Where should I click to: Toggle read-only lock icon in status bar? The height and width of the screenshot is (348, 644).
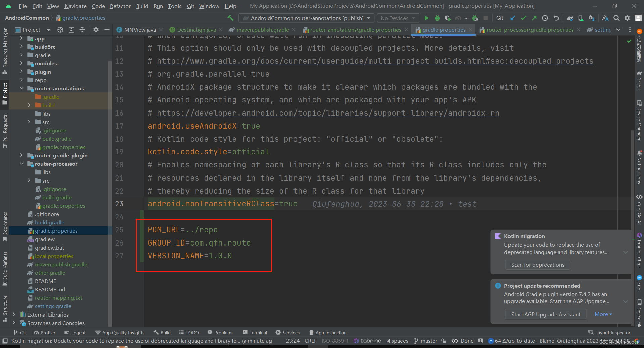tap(444, 341)
